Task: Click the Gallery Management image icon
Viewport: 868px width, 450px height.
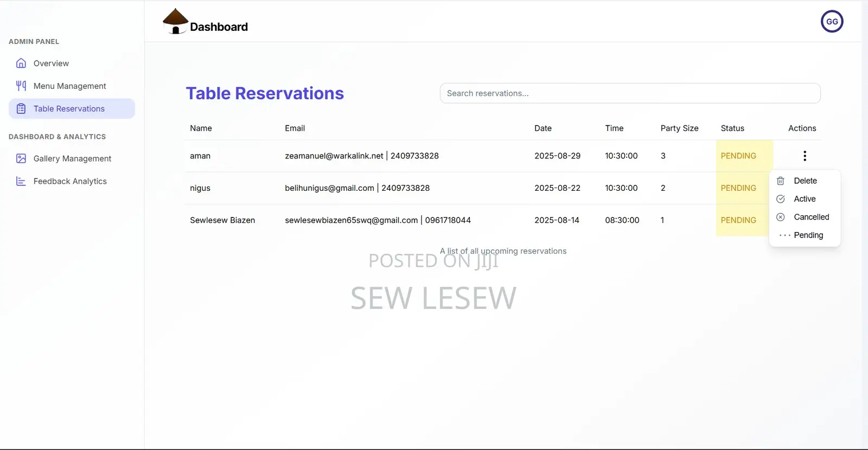Action: pyautogui.click(x=21, y=158)
